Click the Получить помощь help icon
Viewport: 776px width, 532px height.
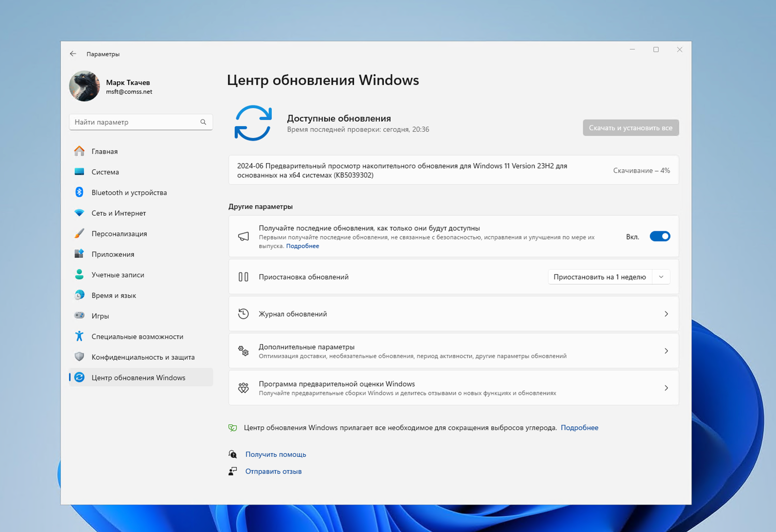point(233,454)
